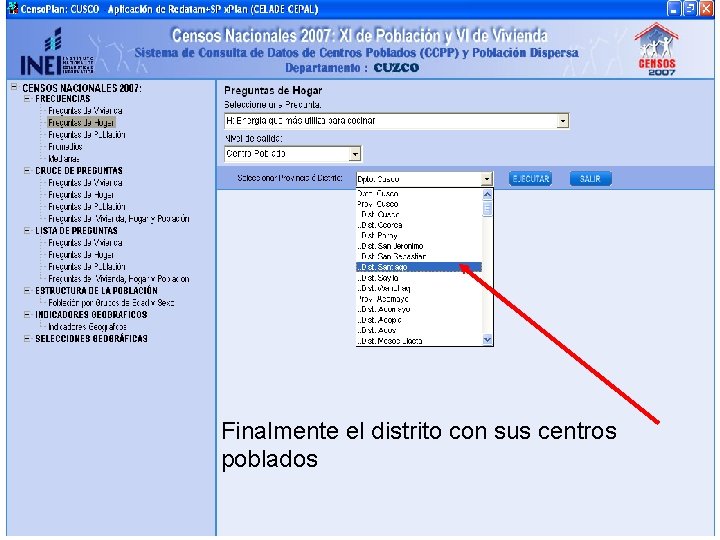Choose highlighted Dist. Santiago in the list
The image size is (720, 540).
[x=419, y=267]
